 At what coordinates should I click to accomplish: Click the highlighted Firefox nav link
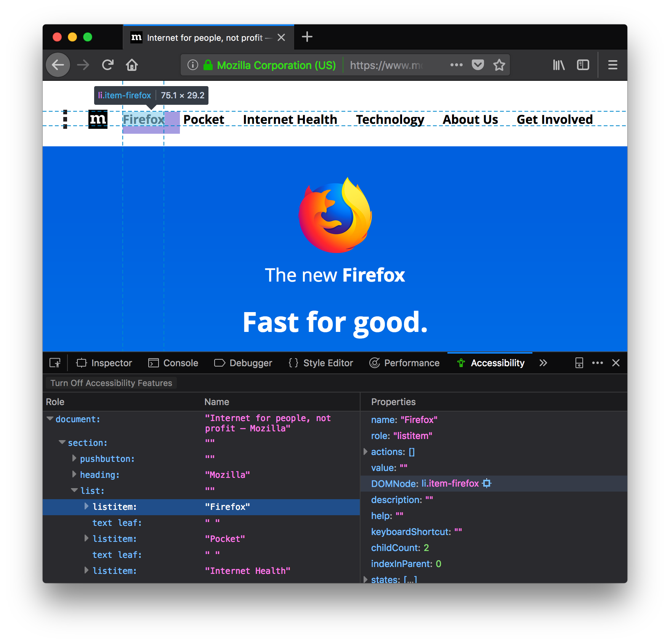click(143, 120)
